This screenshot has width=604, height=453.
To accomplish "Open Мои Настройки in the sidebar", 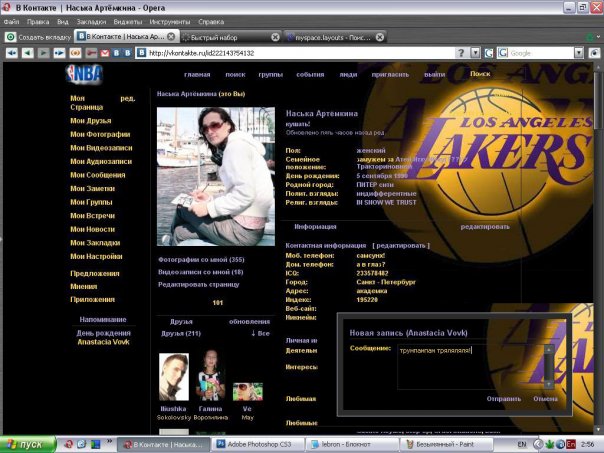I will [x=96, y=256].
